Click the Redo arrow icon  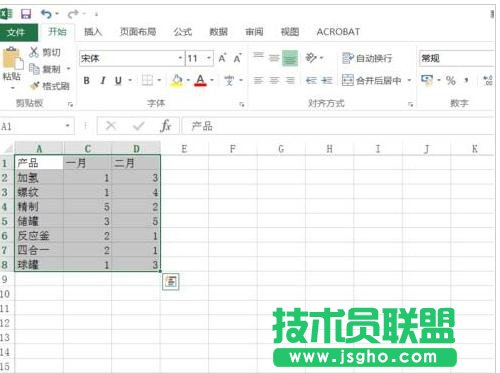[x=73, y=14]
